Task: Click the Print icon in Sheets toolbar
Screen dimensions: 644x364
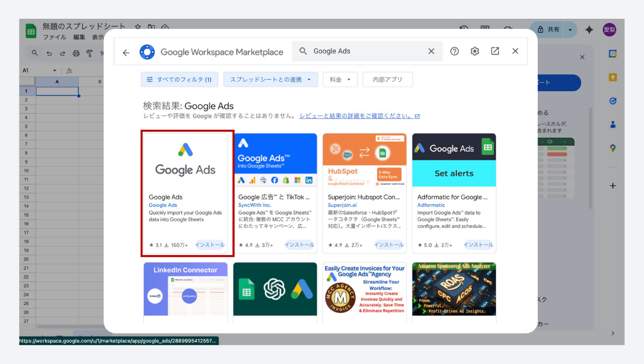Action: (x=76, y=53)
